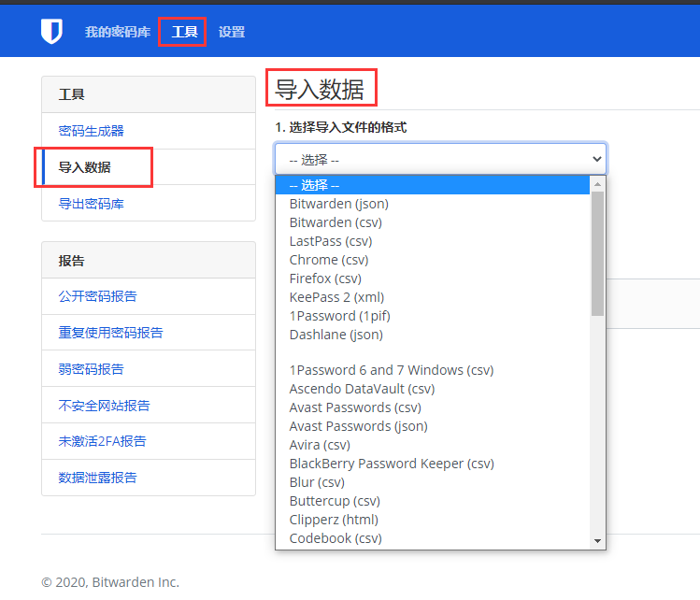The height and width of the screenshot is (600, 700).
Task: Choose Bitwarden (csv) format
Action: coord(432,222)
